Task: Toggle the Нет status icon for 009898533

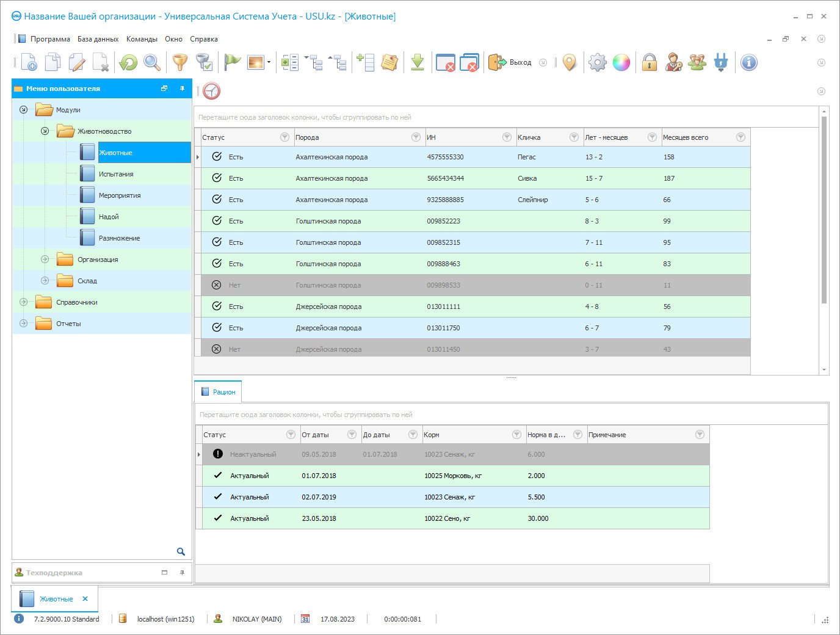Action: pyautogui.click(x=216, y=285)
